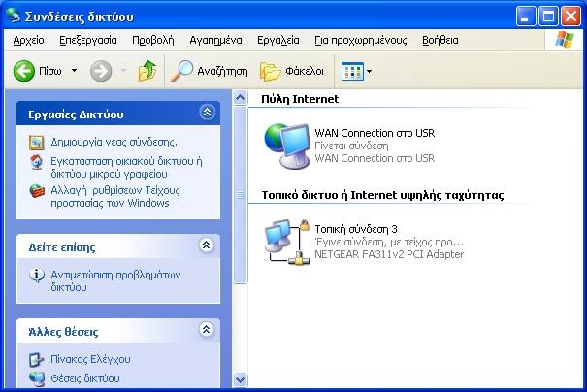This screenshot has height=392, width=587.
Task: Click the sidebar vertical scrollbar thumb
Action: click(x=240, y=195)
